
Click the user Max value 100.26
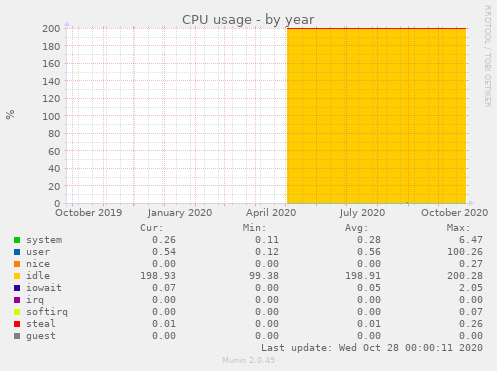pyautogui.click(x=465, y=252)
